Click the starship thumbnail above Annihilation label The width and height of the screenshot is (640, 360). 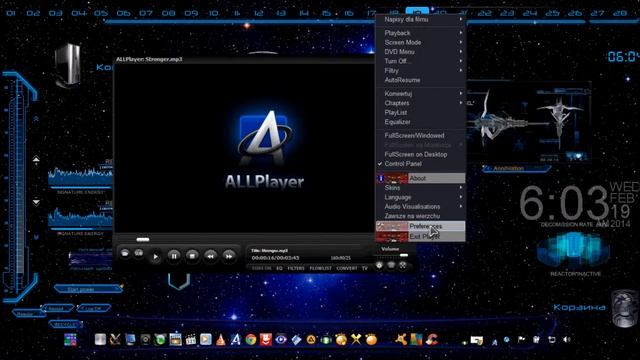529,122
